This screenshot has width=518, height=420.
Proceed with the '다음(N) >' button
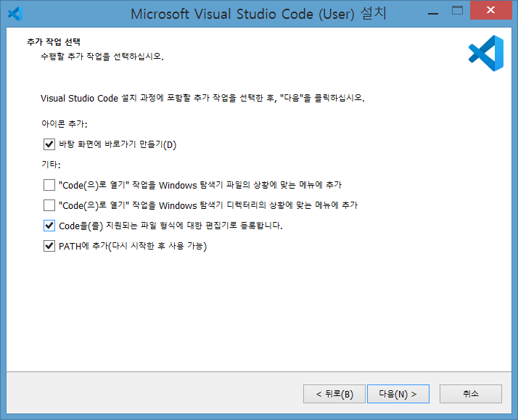[398, 394]
